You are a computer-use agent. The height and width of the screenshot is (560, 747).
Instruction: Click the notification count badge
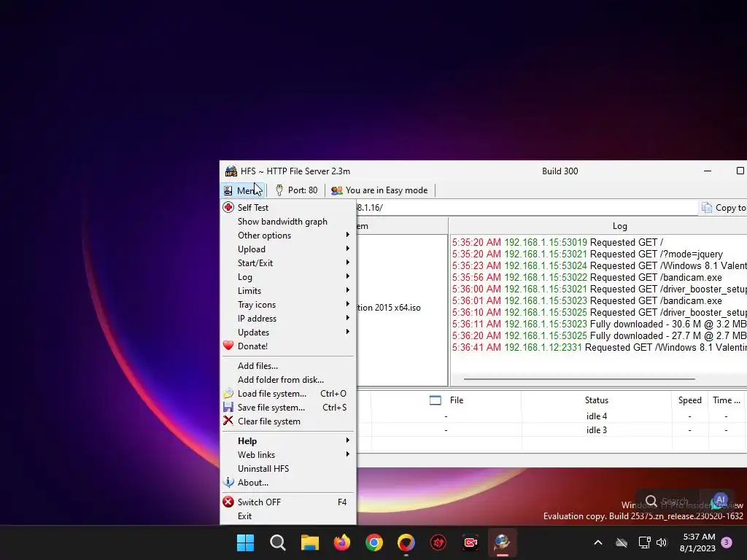tap(727, 542)
